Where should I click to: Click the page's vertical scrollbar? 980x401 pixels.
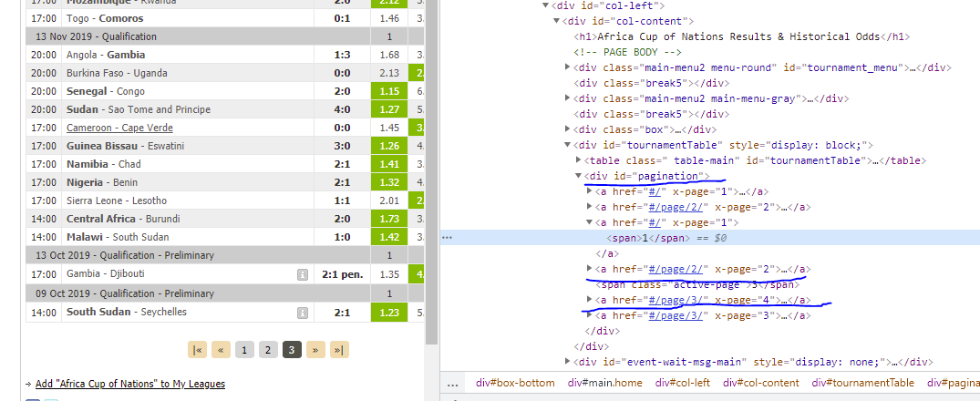[433, 182]
